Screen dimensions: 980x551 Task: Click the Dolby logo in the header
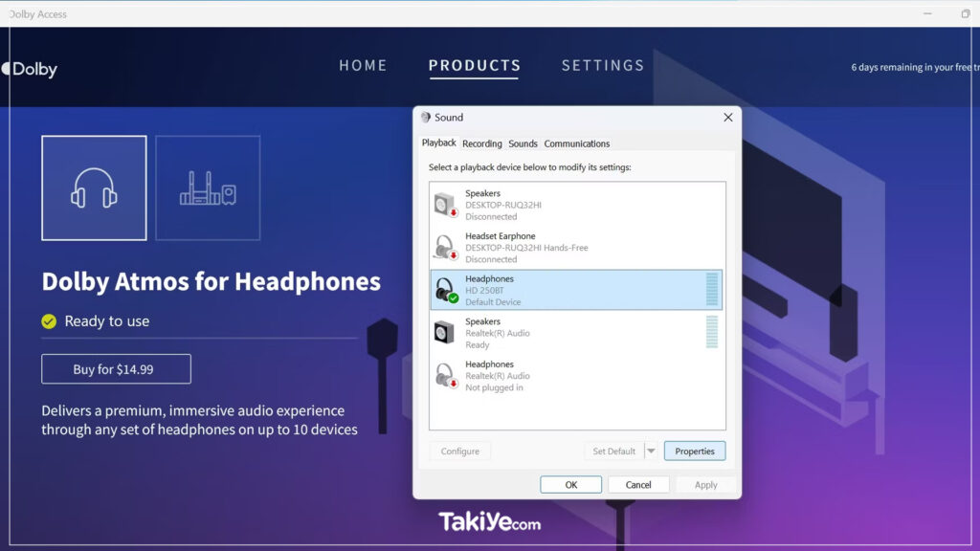[x=30, y=69]
